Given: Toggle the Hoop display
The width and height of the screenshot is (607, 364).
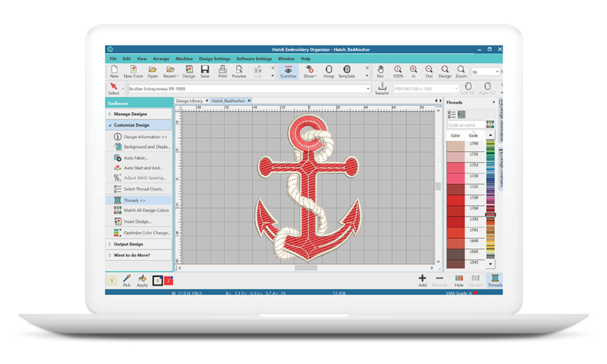Looking at the screenshot, I should [329, 72].
